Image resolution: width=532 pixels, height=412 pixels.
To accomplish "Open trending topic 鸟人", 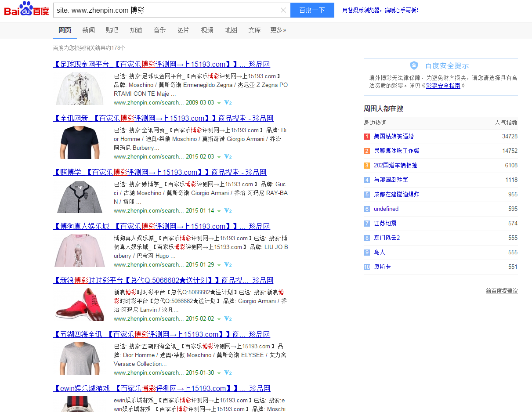I will 380,252.
